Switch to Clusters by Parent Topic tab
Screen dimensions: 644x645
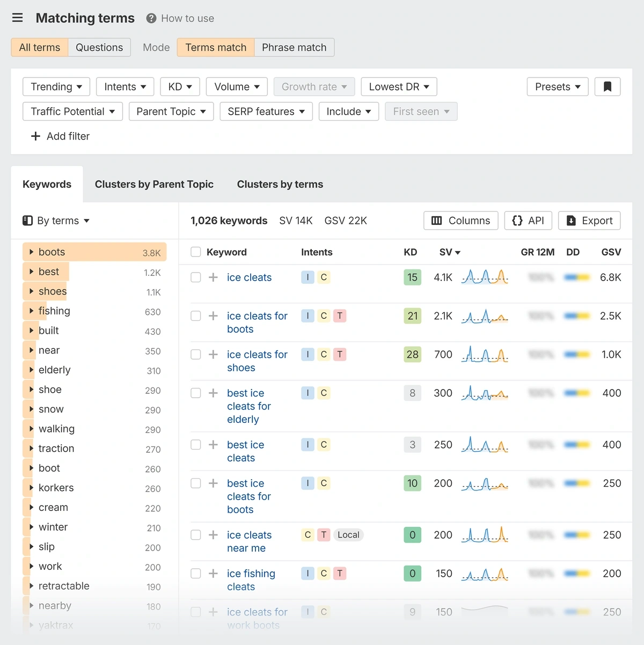(x=154, y=184)
